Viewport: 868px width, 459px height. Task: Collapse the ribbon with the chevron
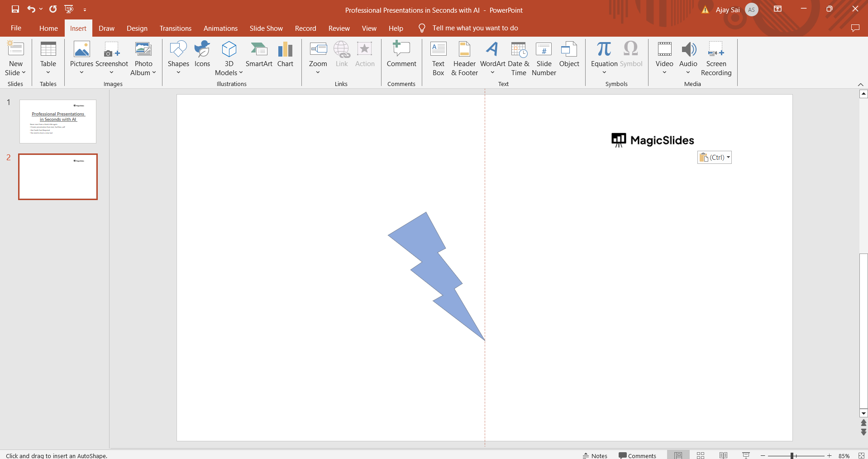[x=860, y=85]
